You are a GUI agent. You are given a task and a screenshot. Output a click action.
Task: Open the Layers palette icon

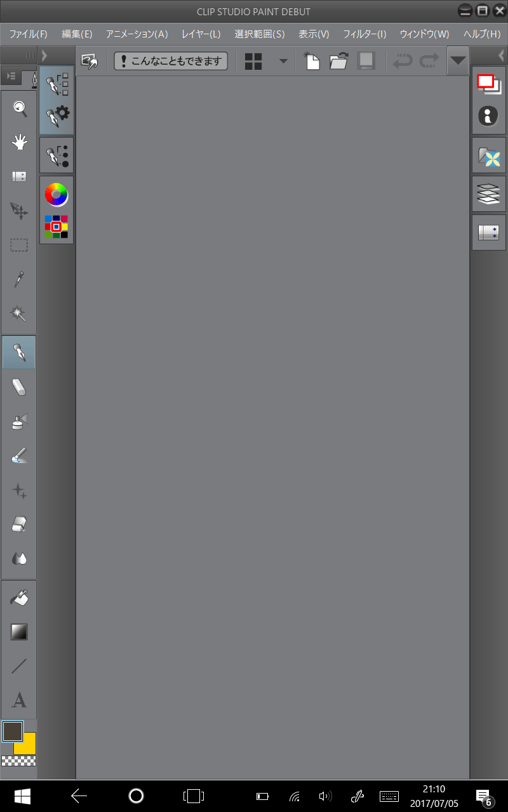[x=488, y=193]
